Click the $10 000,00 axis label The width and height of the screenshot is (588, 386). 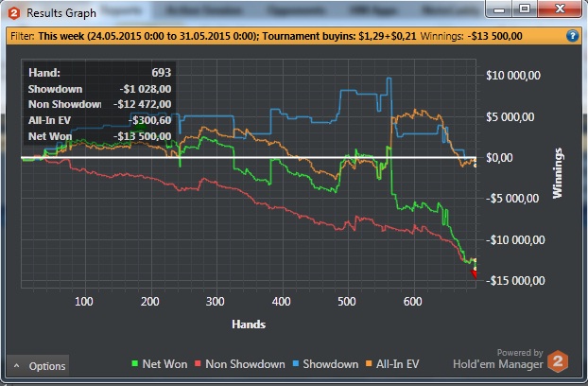(513, 76)
